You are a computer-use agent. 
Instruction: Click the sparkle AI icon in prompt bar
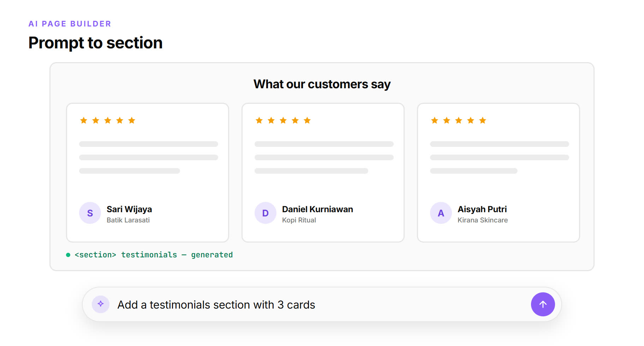101,304
